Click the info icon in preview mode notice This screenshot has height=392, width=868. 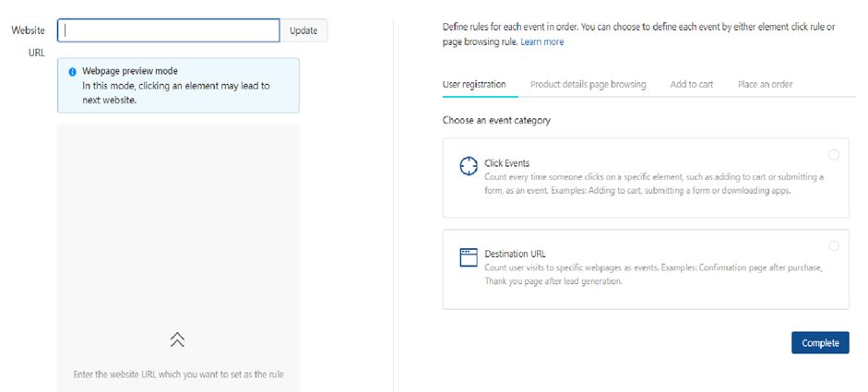(73, 72)
